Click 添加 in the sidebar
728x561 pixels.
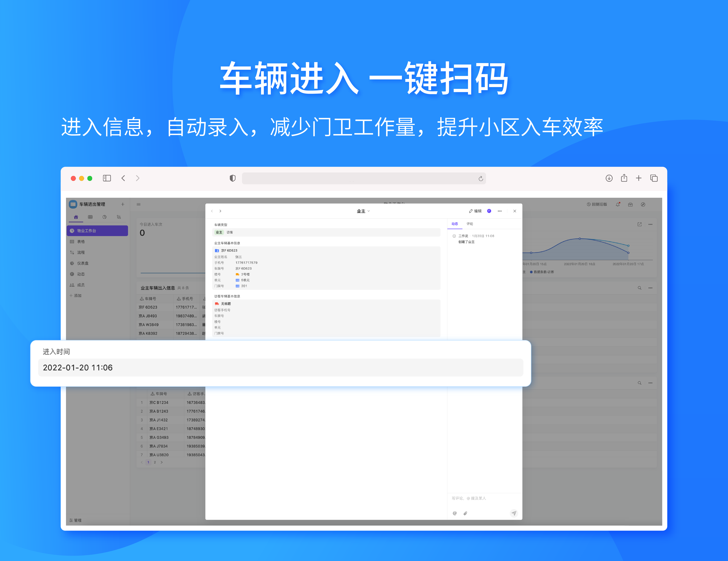point(76,295)
